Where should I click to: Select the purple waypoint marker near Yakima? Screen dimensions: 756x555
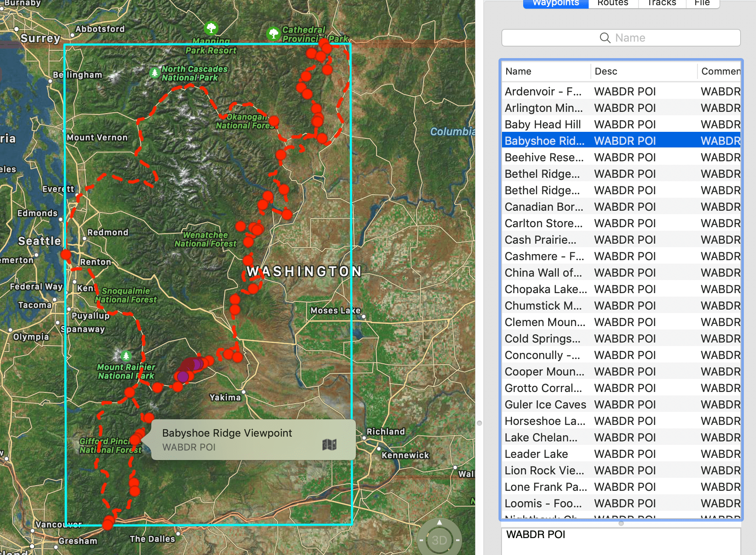183,376
